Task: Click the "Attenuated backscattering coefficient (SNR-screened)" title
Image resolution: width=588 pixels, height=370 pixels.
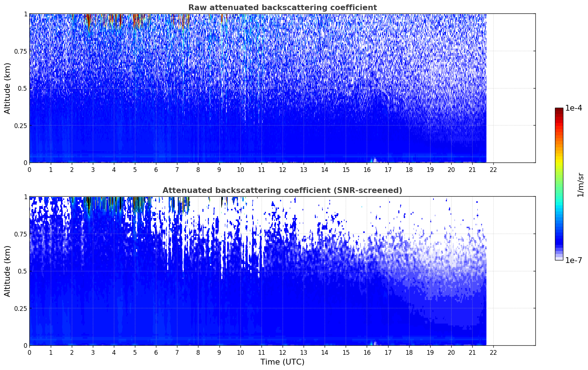Action: 282,190
